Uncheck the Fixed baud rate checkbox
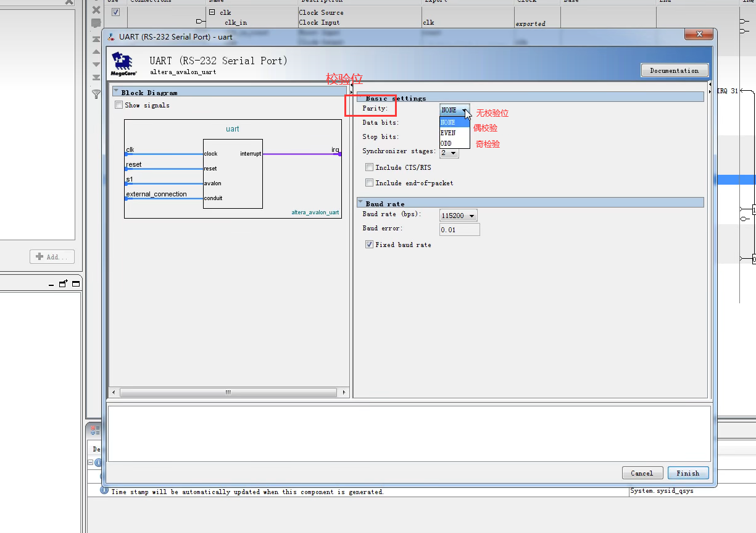 (369, 245)
